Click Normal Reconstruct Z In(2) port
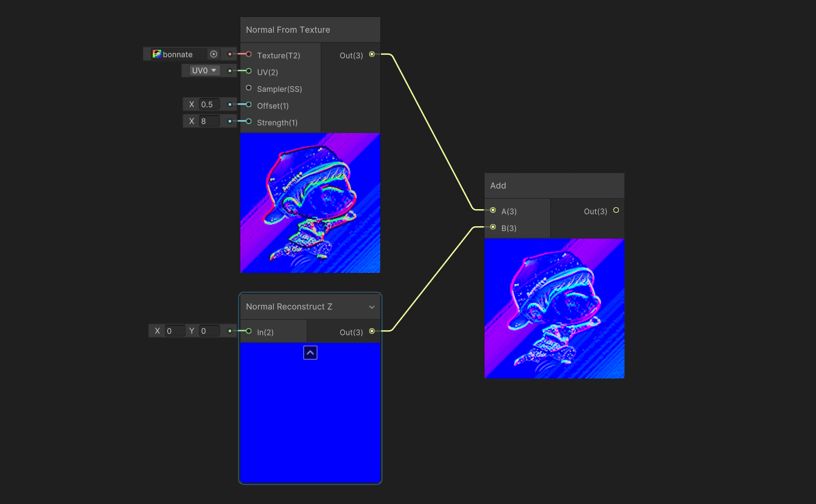This screenshot has width=816, height=504. 249,331
